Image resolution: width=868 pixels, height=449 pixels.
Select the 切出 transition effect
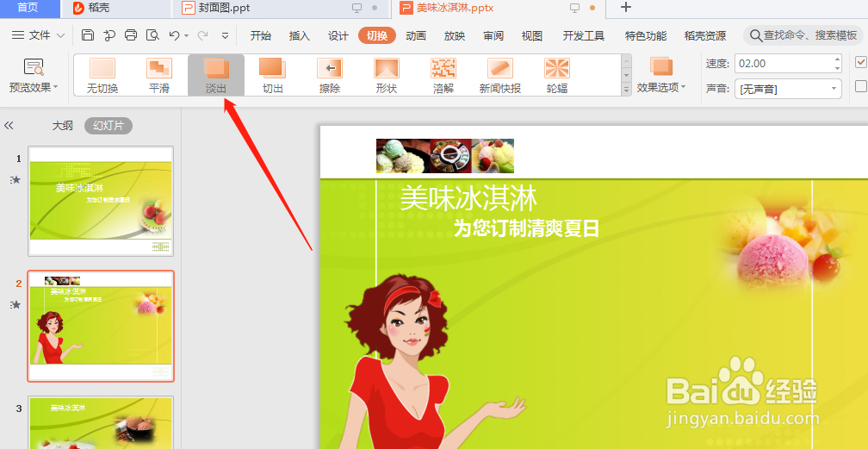pos(273,75)
